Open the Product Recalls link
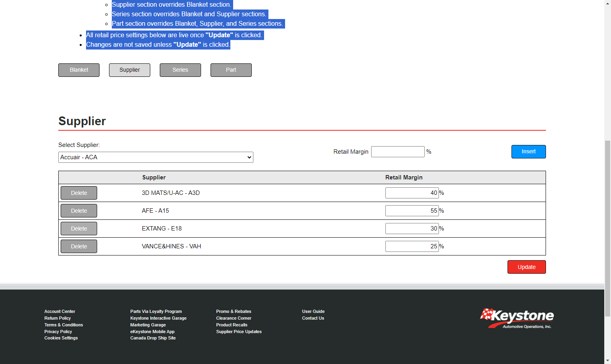 point(232,325)
